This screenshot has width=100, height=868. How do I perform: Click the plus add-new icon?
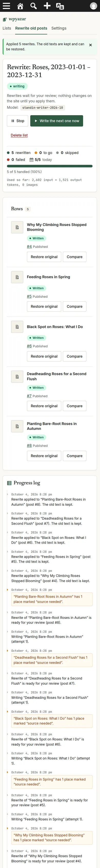coord(47,6)
